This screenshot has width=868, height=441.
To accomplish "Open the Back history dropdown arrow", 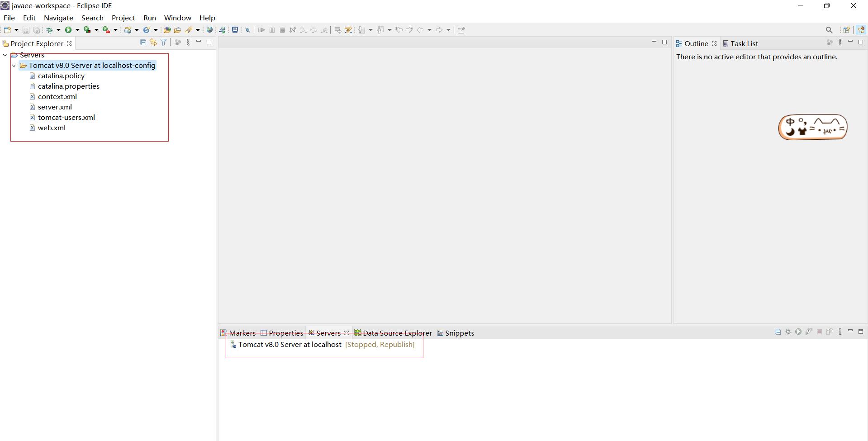I will [429, 30].
